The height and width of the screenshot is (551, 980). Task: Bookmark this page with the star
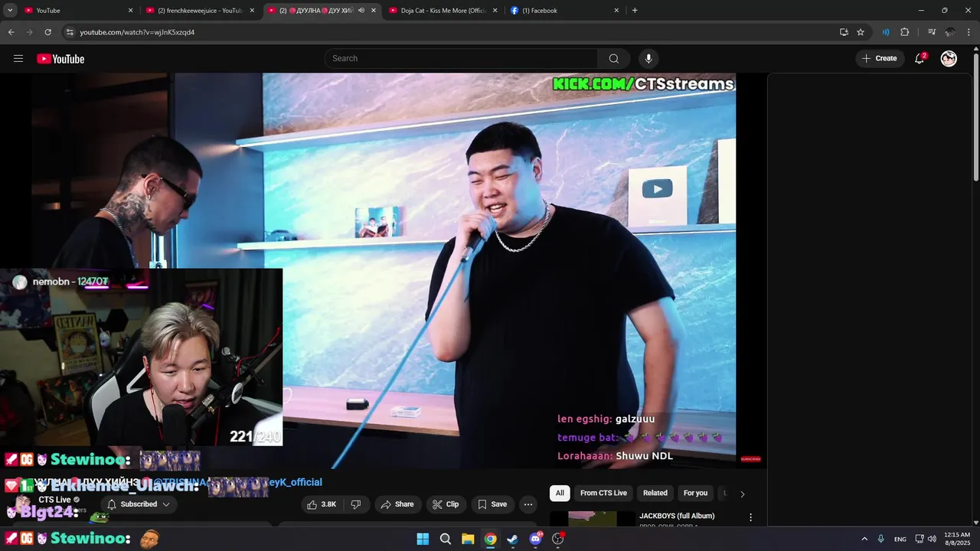(861, 32)
